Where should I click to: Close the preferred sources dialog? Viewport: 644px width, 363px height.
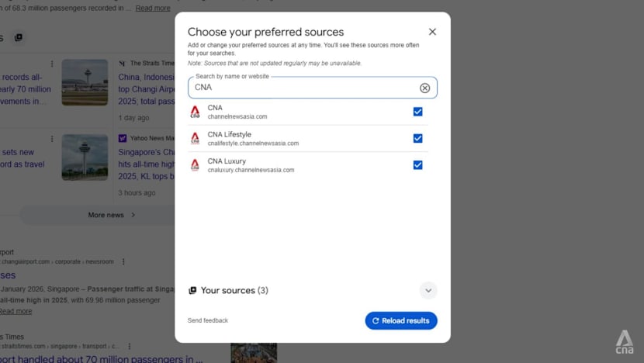pyautogui.click(x=432, y=32)
